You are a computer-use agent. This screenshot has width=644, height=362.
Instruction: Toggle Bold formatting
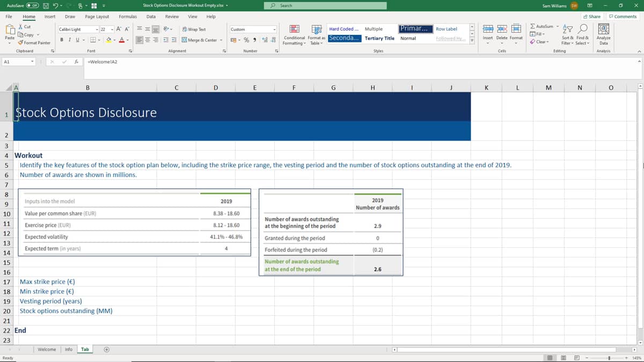62,40
